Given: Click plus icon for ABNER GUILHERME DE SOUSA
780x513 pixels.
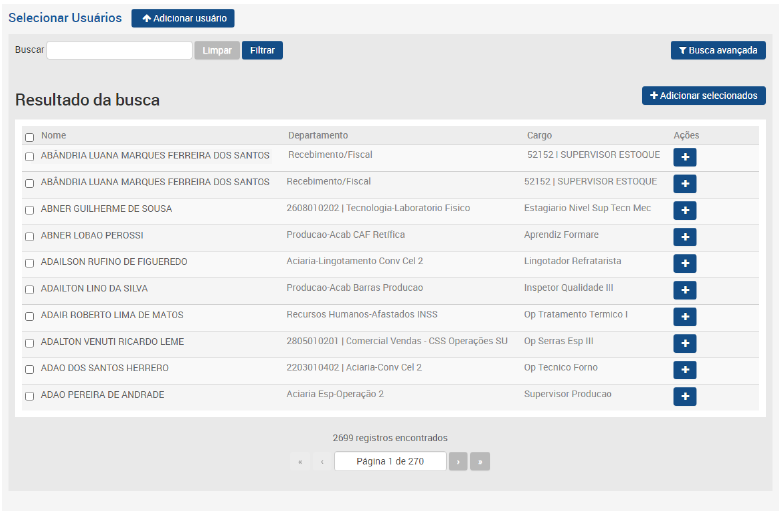Looking at the screenshot, I should pos(684,210).
